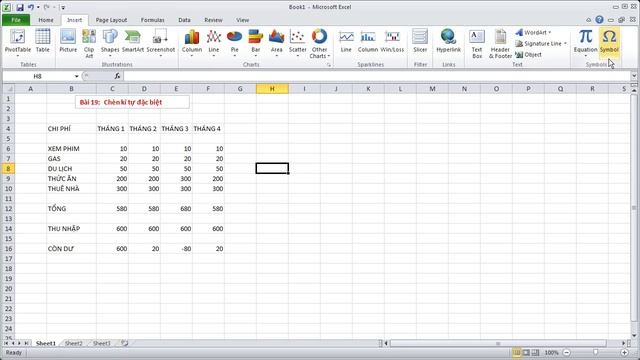Insert a Table from the ribbon
This screenshot has width=640, height=360.
tap(42, 41)
